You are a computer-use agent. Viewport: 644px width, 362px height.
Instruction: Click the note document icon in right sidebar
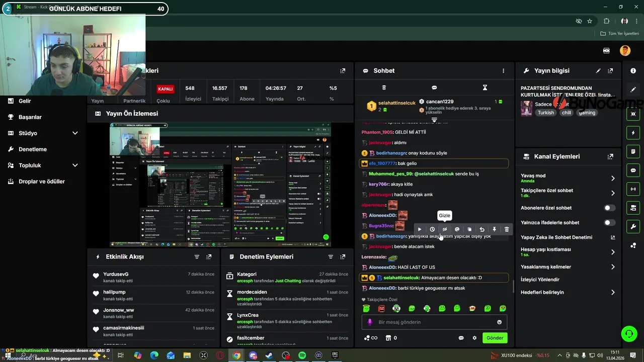pos(633,151)
